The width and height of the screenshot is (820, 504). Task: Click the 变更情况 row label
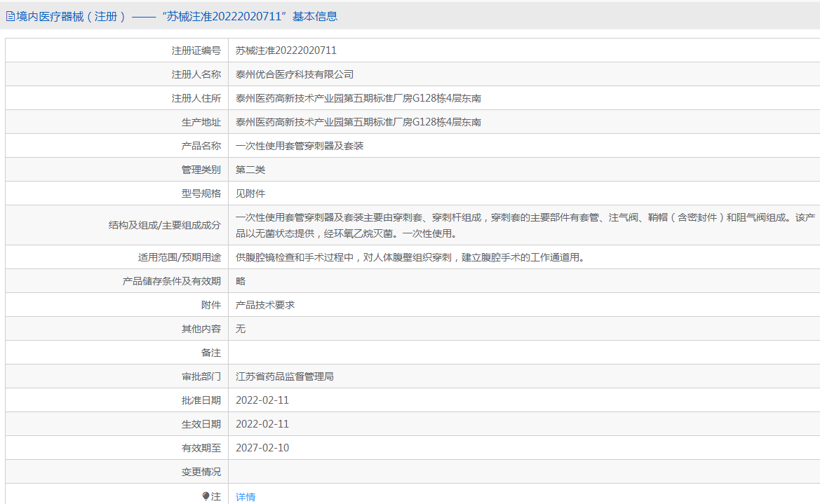201,472
